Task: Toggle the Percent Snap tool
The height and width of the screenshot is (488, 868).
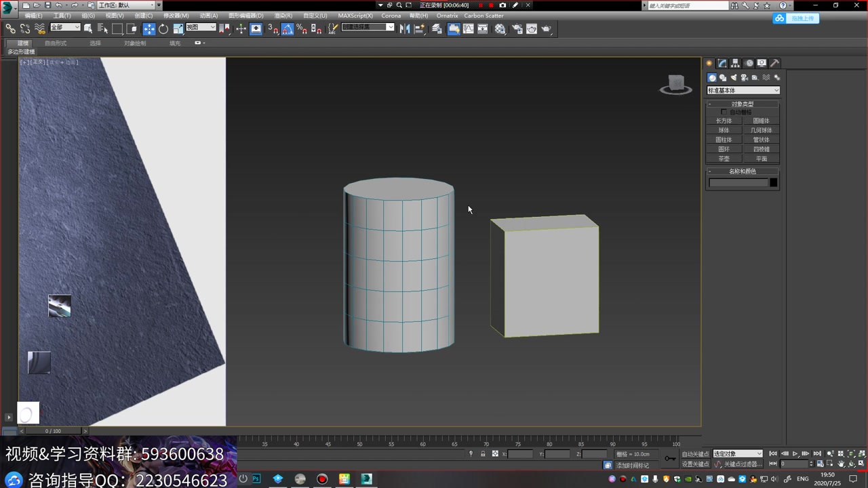Action: coord(302,28)
